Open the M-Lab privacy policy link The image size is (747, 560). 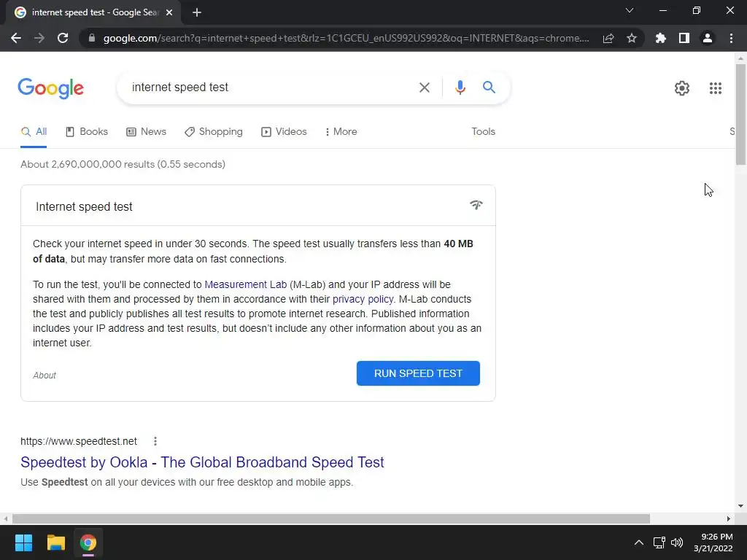pos(363,300)
